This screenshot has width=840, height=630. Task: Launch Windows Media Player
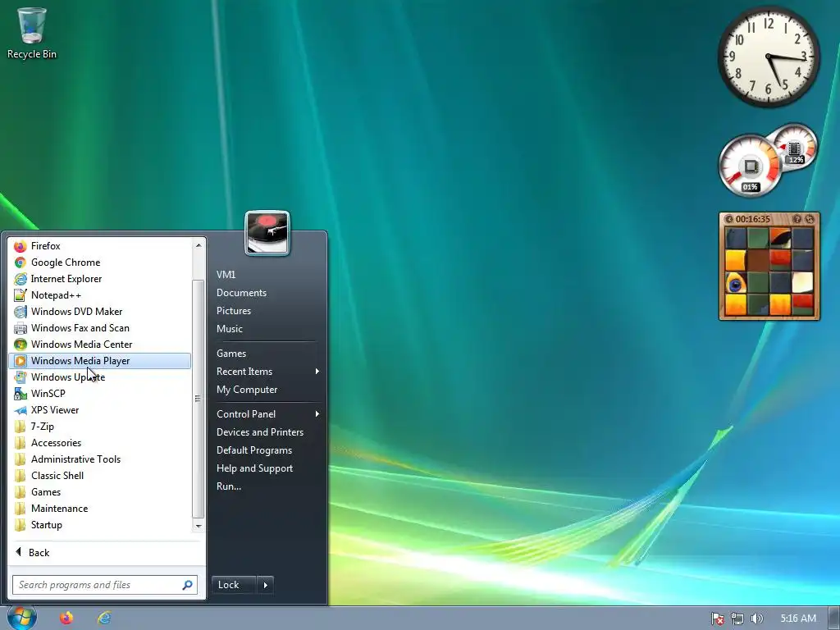tap(99, 361)
